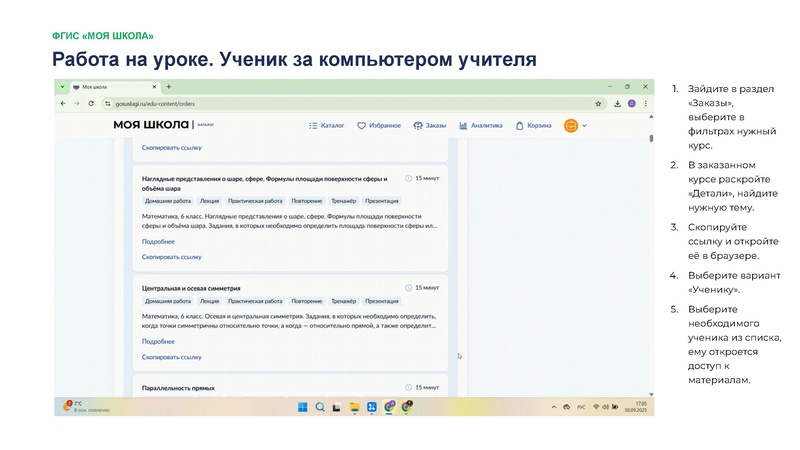Screen dimensions: 800x450
Task: Expand the user account chevron
Action: [584, 126]
